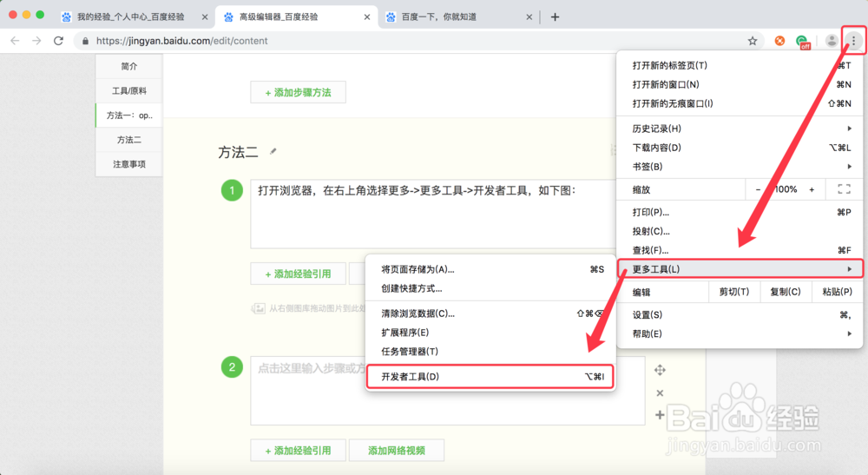Screen dimensions: 868x475
Task: Open the user profile avatar icon
Action: pos(832,41)
